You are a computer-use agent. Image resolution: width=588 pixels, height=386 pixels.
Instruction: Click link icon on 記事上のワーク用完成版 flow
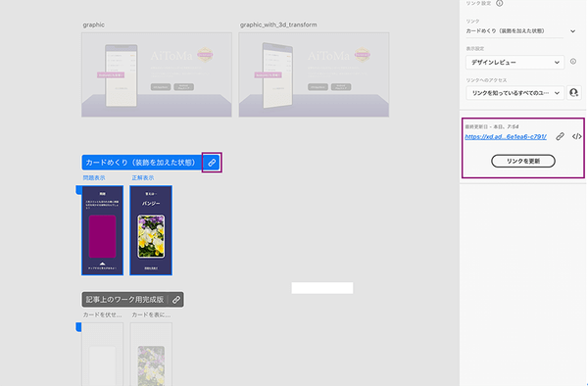[x=176, y=300]
